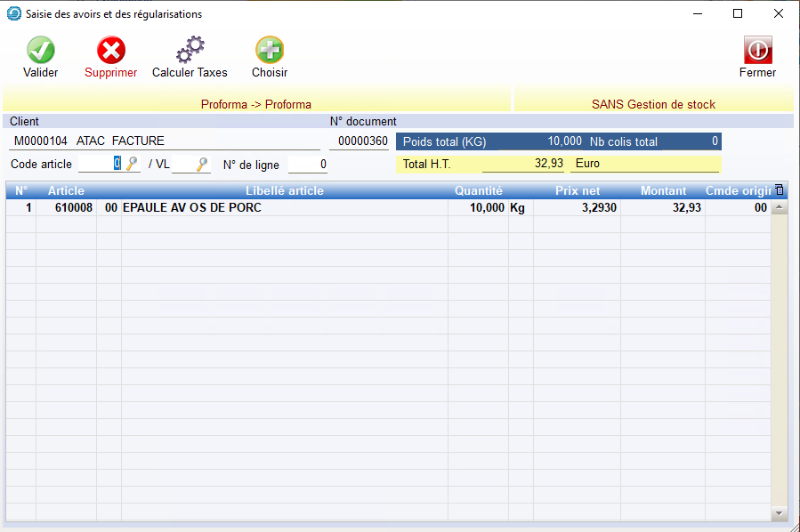This screenshot has width=800, height=532.
Task: Click the N° document field 00000360
Action: [x=359, y=141]
